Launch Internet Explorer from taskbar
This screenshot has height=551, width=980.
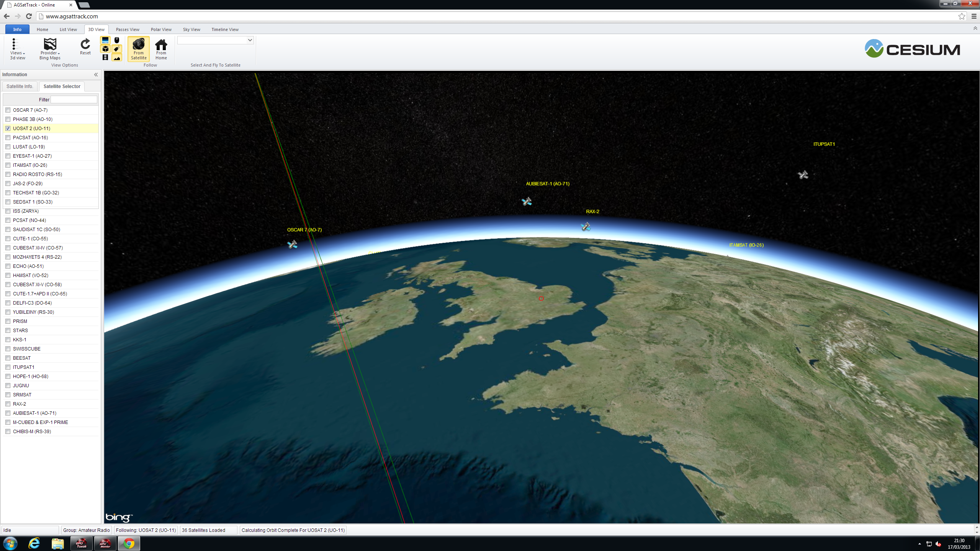pyautogui.click(x=34, y=543)
